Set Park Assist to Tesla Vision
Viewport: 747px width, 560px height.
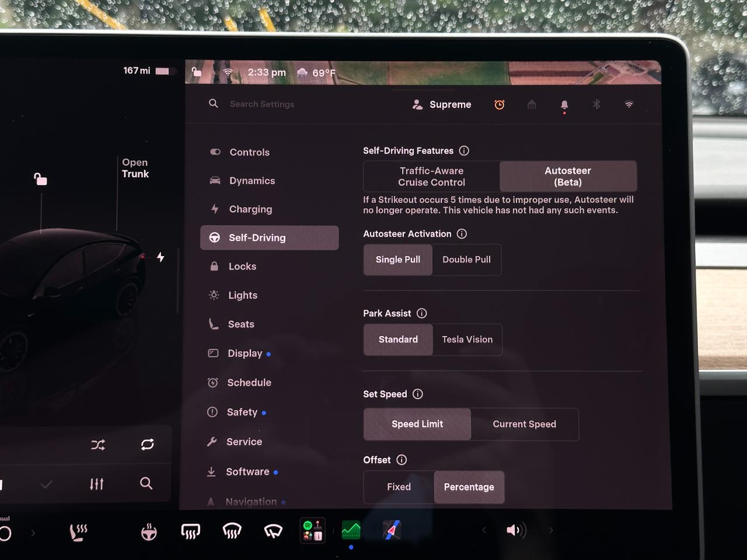[x=467, y=339]
